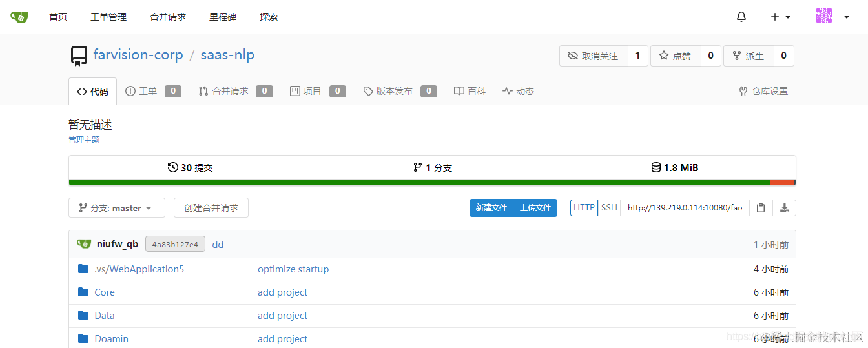
Task: Open the plus create menu
Action: tap(780, 17)
